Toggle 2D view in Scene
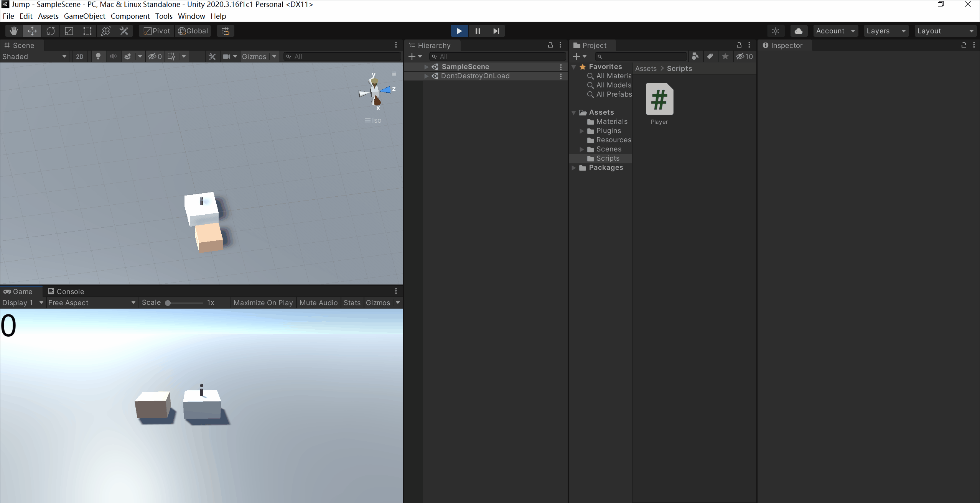The image size is (980, 503). pos(80,56)
